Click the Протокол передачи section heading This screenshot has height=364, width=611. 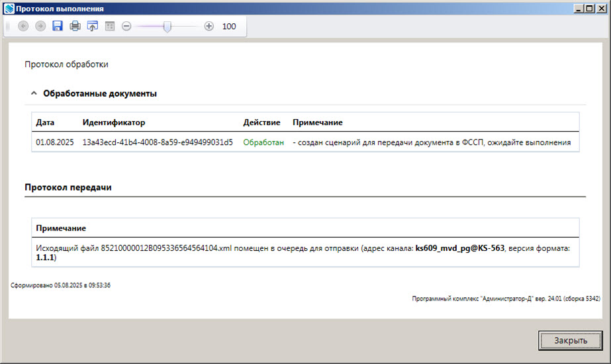click(68, 187)
